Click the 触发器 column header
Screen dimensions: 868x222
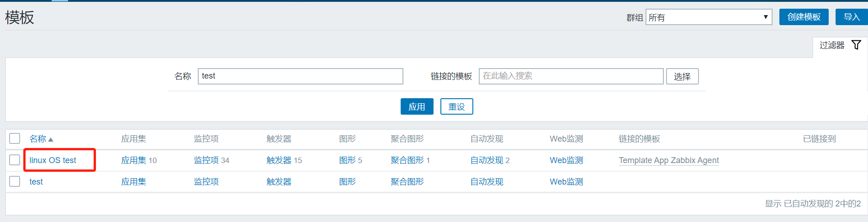coord(279,139)
